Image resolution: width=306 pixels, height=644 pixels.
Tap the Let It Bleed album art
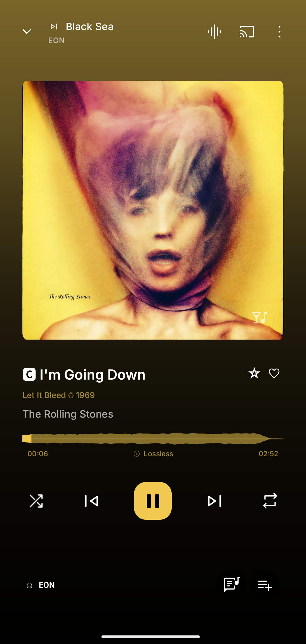pos(153,210)
